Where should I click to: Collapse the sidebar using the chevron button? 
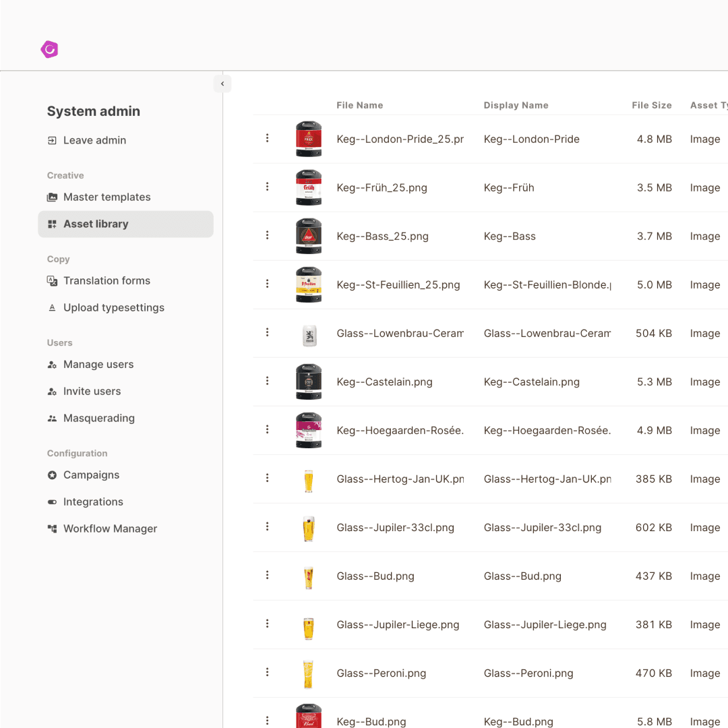(x=222, y=84)
